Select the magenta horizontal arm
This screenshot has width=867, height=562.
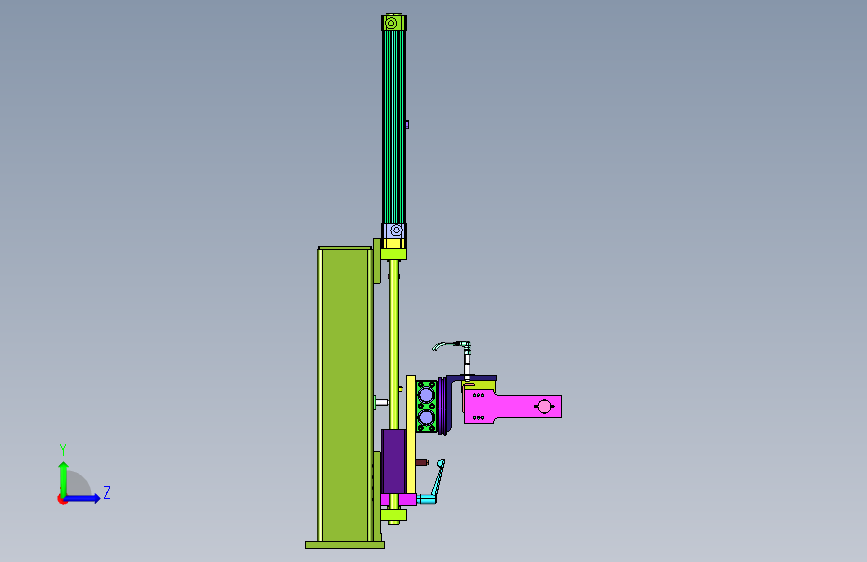pos(513,407)
